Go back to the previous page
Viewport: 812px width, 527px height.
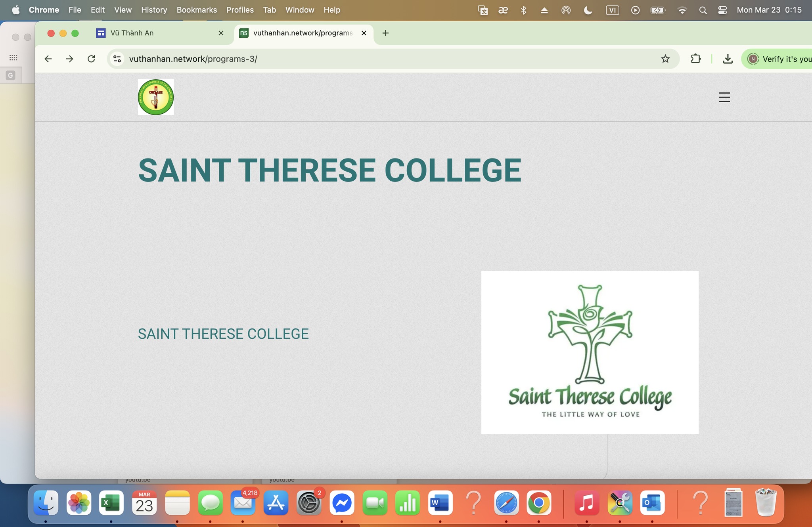point(48,59)
